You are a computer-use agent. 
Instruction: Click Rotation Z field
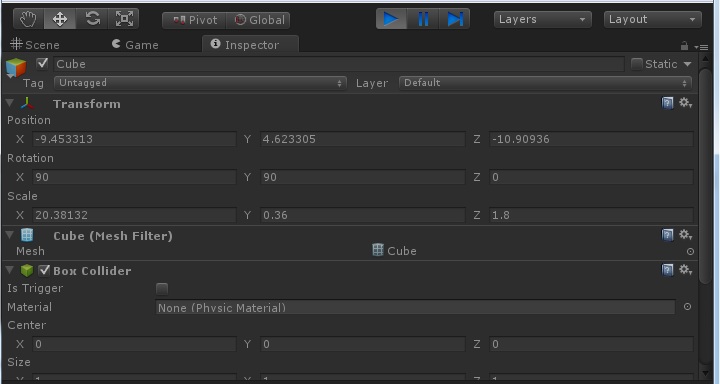[591, 177]
